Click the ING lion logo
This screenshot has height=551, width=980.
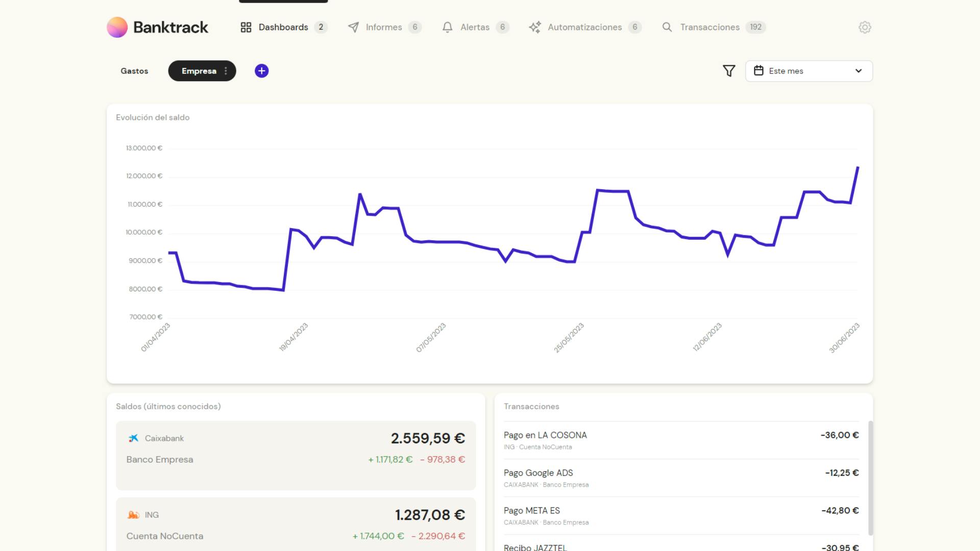click(x=133, y=515)
